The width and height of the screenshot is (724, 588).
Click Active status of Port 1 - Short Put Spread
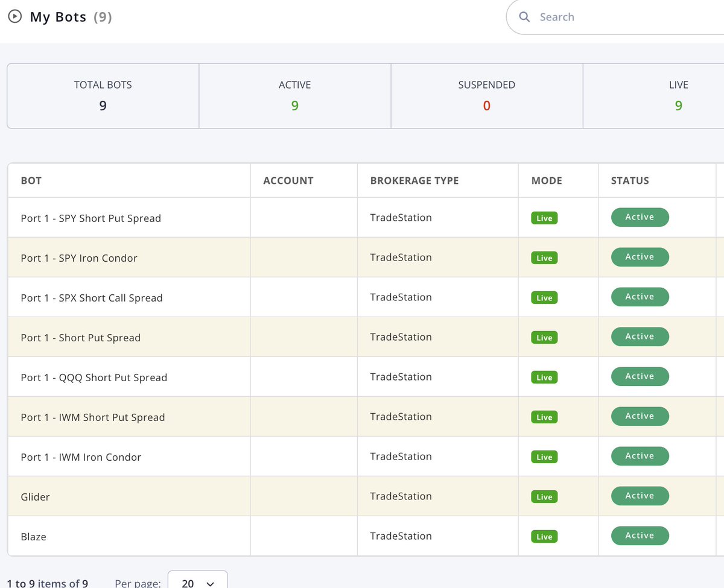coord(640,337)
